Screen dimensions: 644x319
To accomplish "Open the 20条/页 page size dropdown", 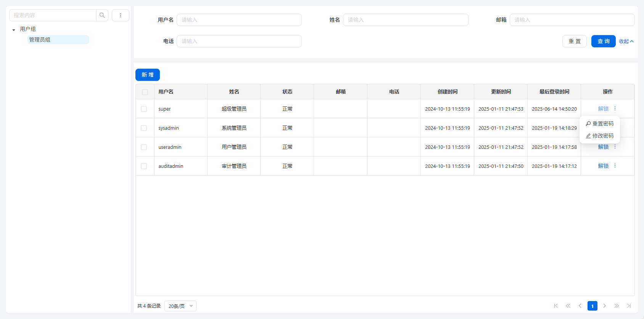I will click(180, 306).
